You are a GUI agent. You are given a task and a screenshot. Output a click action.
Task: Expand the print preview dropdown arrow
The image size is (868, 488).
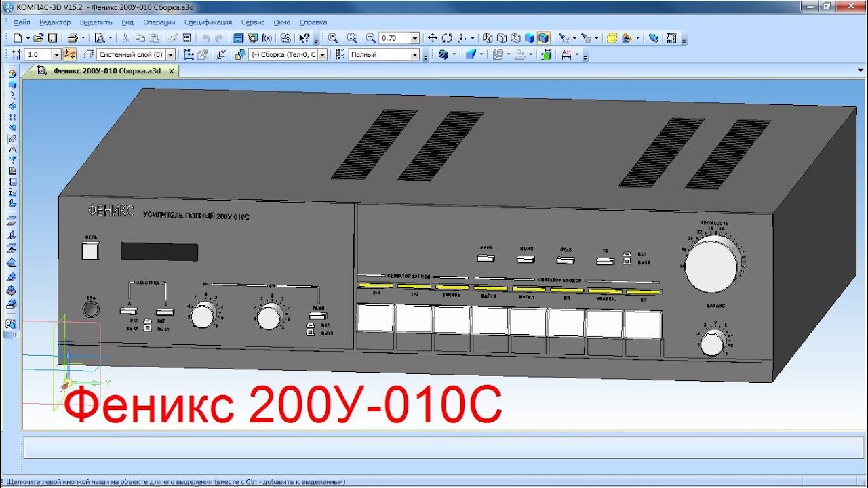(110, 38)
